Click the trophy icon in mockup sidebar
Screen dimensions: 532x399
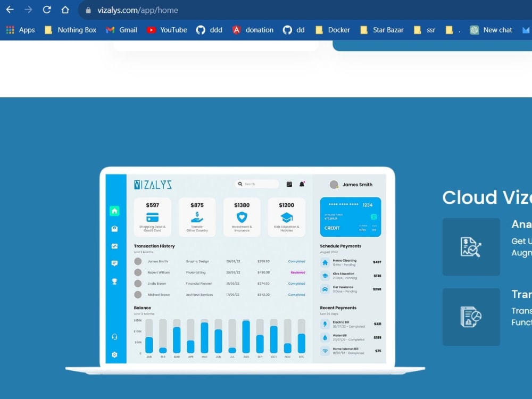(x=115, y=281)
